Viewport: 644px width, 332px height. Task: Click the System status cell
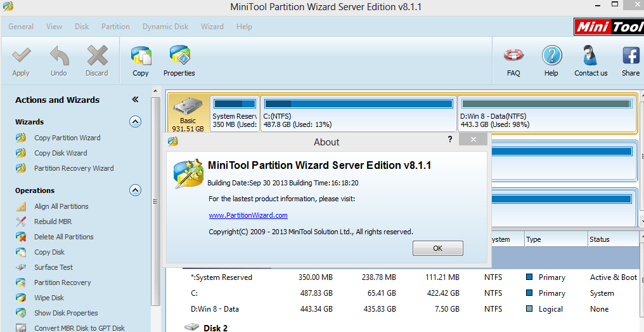click(602, 293)
